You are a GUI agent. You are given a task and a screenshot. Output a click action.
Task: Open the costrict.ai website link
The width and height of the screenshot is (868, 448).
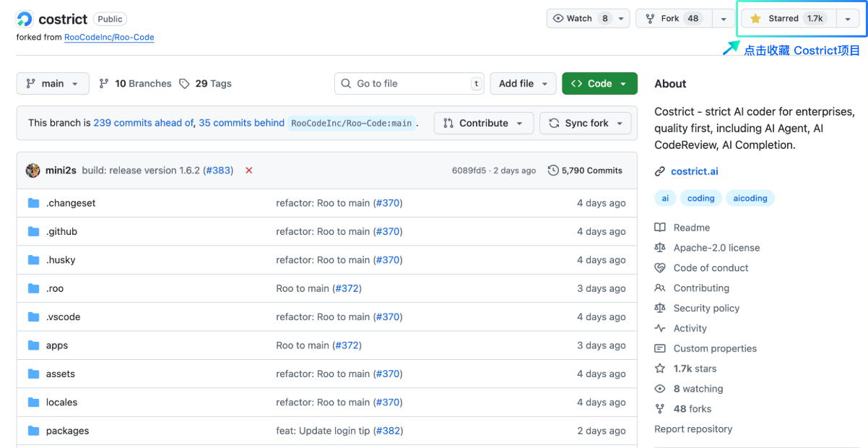click(x=694, y=171)
